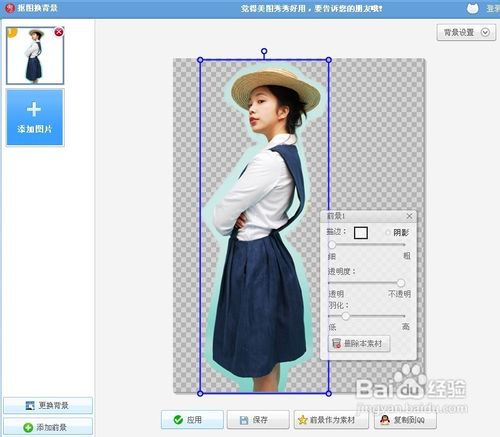Save image with floppy disk 保存 button

258,420
